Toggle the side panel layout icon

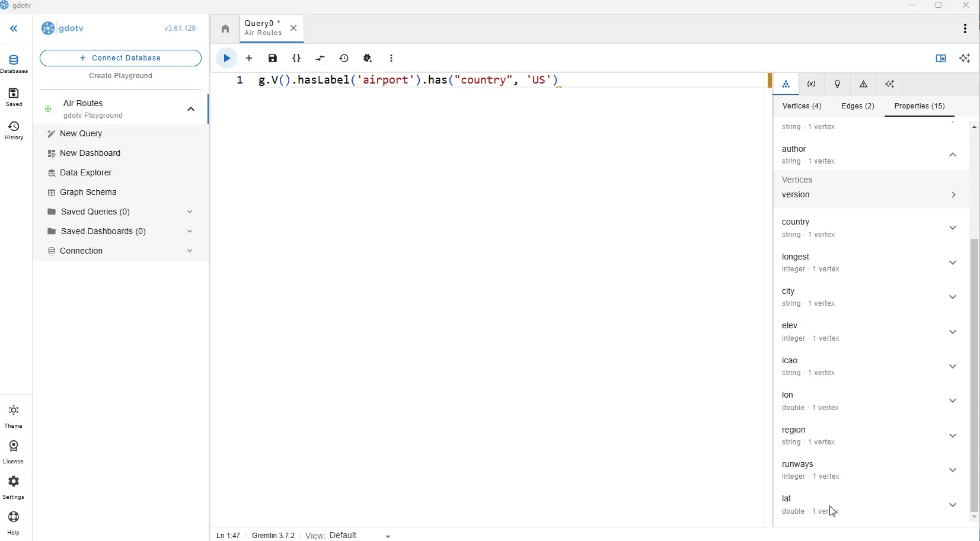[941, 58]
